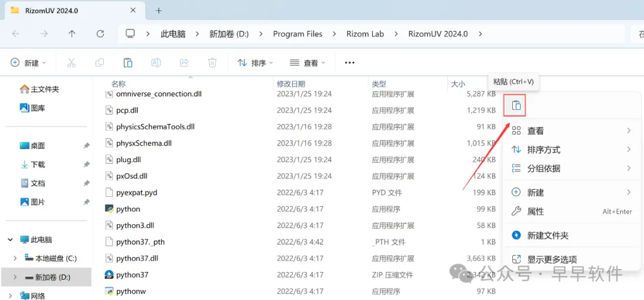The height and width of the screenshot is (300, 644).
Task: Click pin icon next to 下载
Action: tap(86, 165)
